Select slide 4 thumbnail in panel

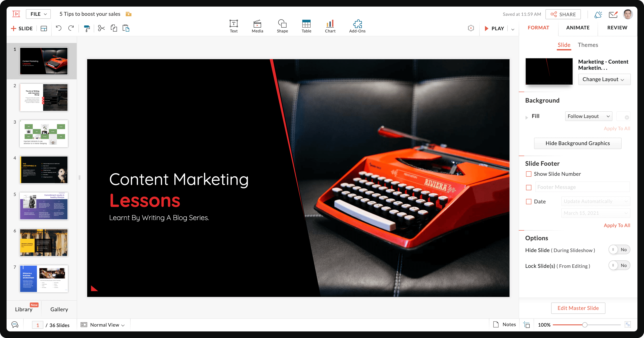44,170
